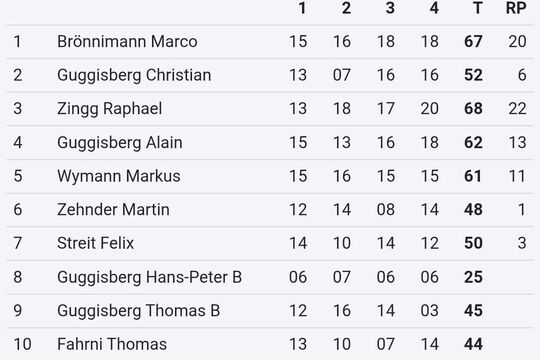Click column header 3

click(390, 8)
